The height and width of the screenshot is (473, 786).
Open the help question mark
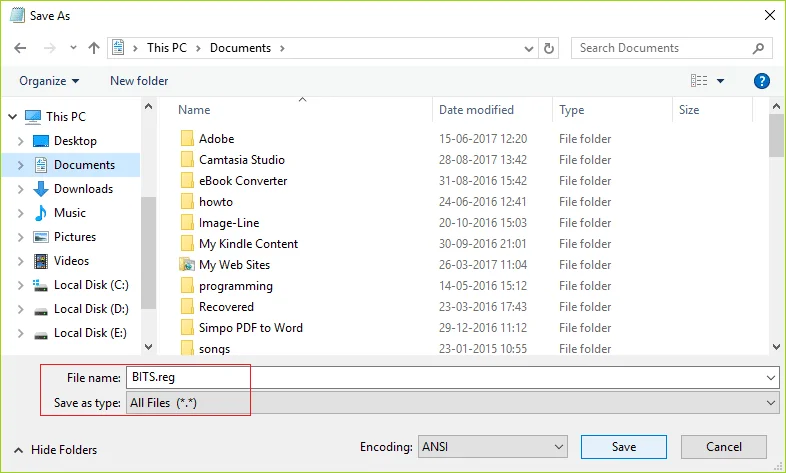point(761,81)
